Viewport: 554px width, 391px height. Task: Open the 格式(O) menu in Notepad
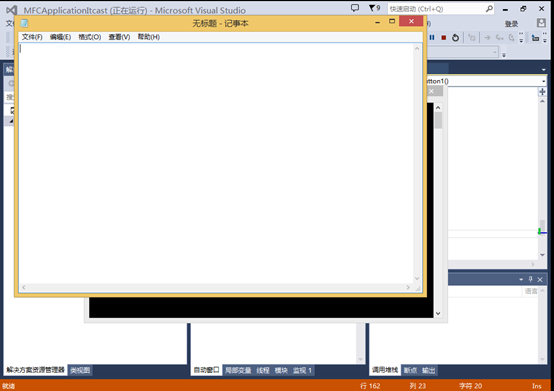(90, 37)
